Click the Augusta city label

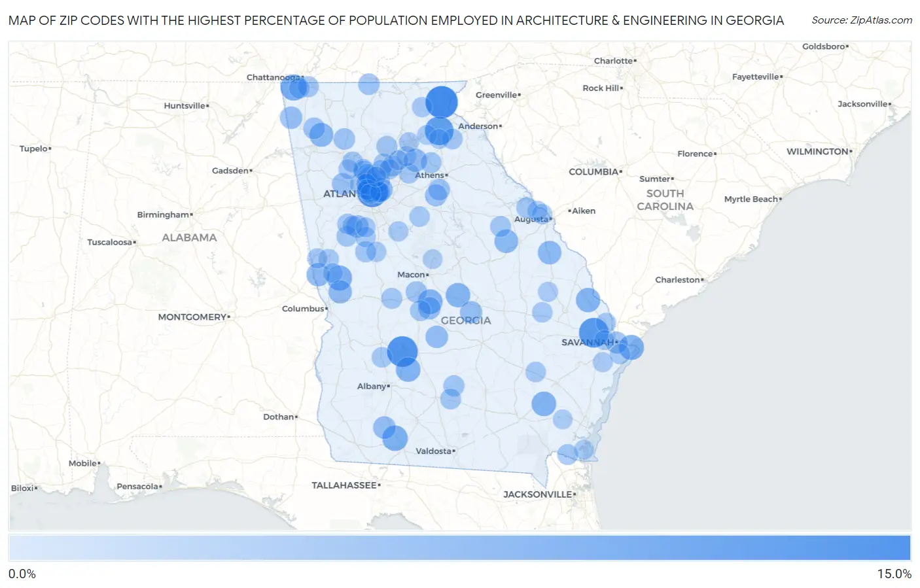pos(531,219)
